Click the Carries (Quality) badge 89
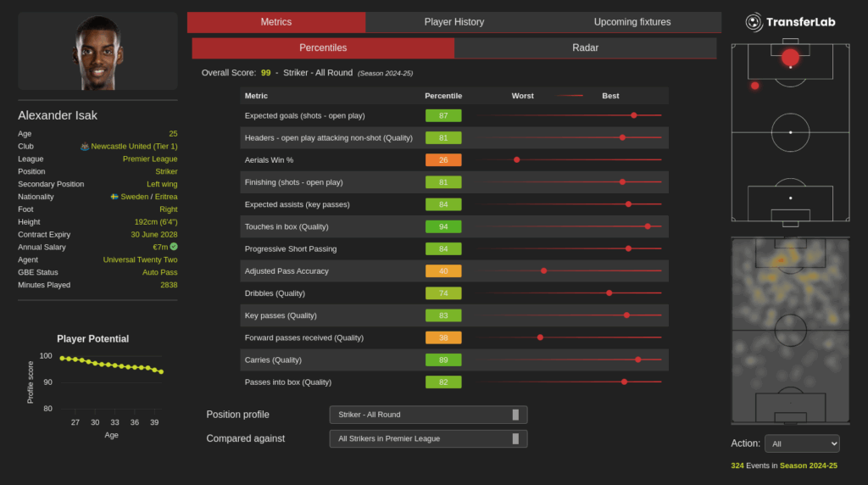 coord(443,360)
